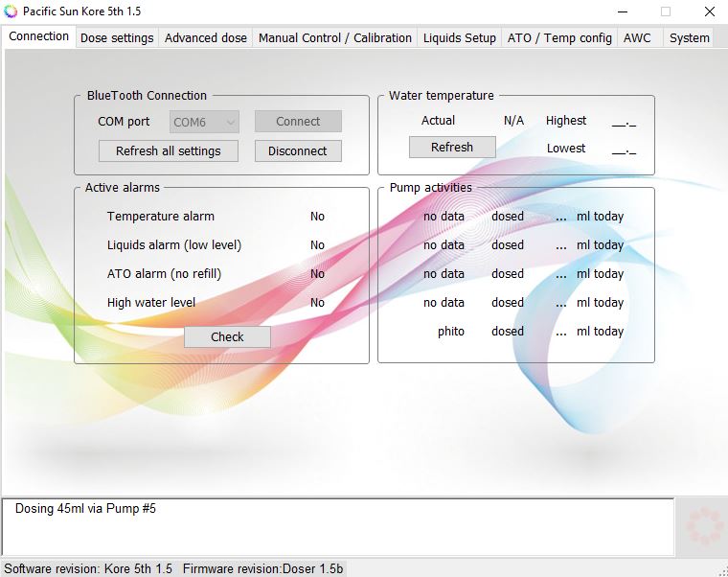
Task: Open the Dose settings tab
Action: coord(117,38)
